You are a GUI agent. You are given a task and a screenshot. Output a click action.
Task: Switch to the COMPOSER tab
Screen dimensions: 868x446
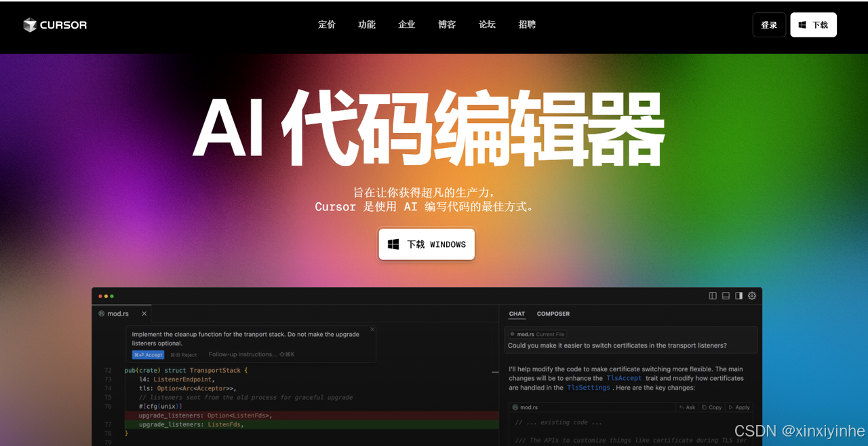553,314
